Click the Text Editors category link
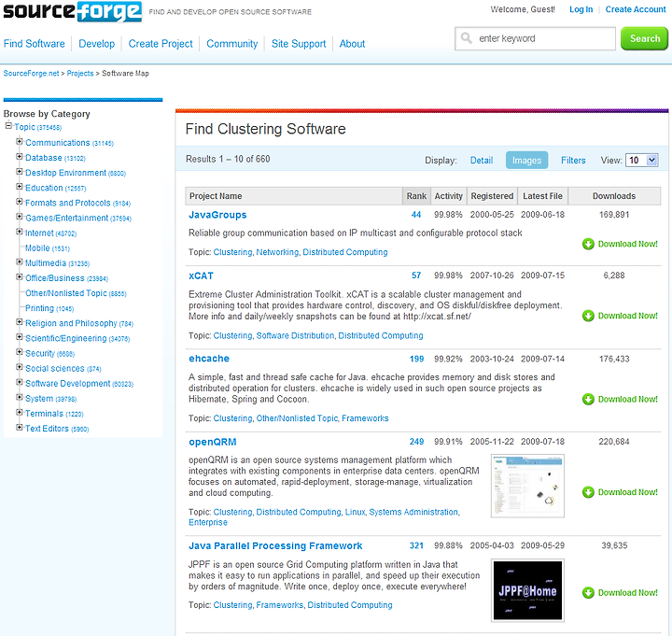The height and width of the screenshot is (636, 672). pos(47,429)
